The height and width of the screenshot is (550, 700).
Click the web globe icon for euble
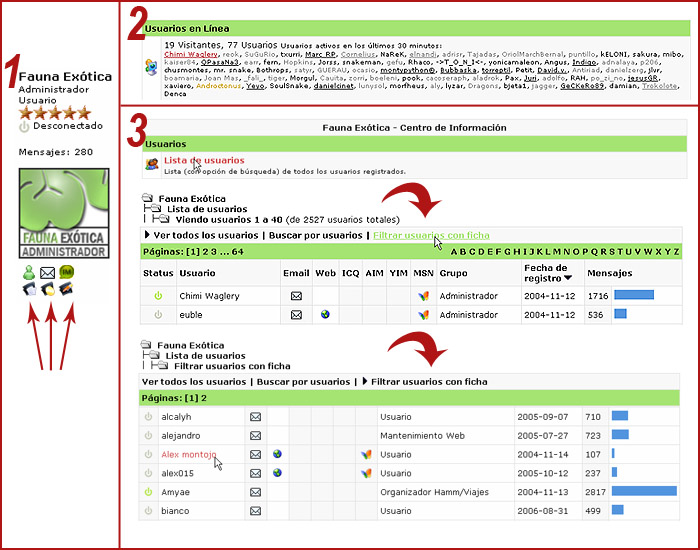click(325, 315)
